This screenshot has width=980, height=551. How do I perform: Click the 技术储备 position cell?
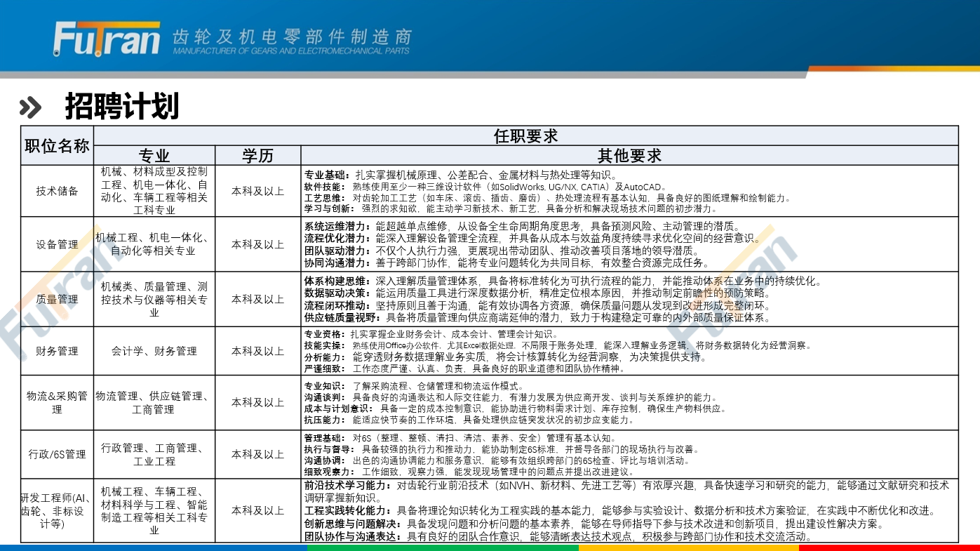57,191
